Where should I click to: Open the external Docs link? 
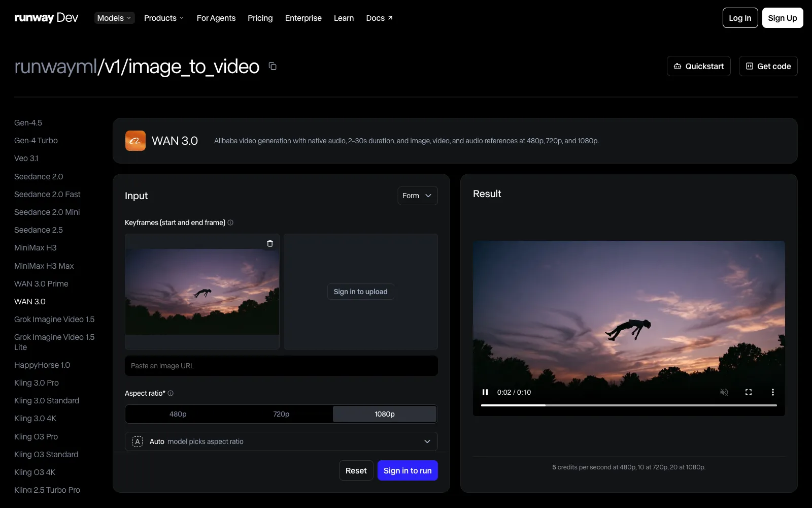(380, 18)
